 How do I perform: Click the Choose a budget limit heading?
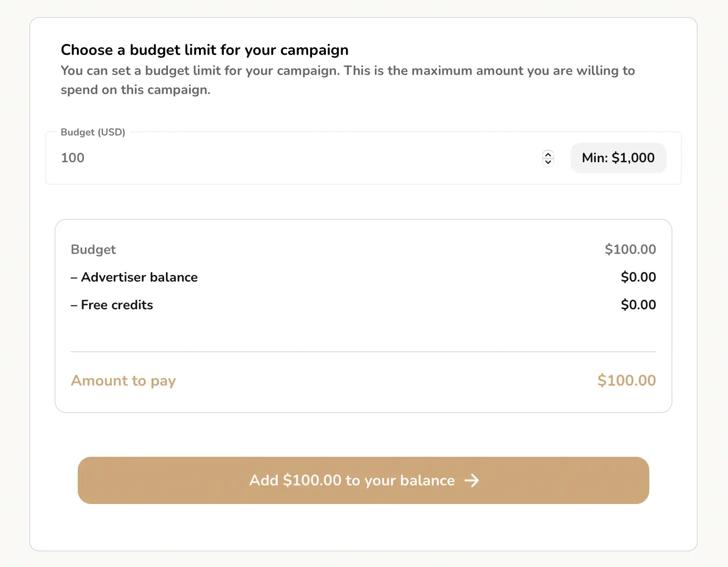click(x=205, y=50)
